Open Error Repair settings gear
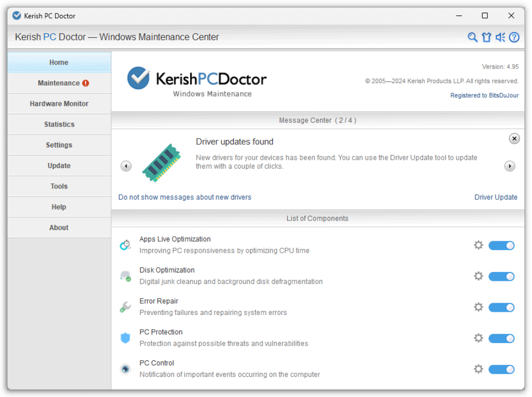Viewport: 532px width, 397px height. pos(478,307)
